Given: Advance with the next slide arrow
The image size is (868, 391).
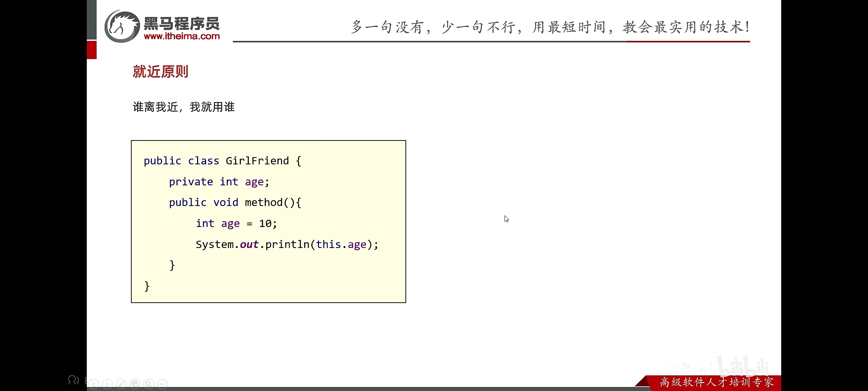Looking at the screenshot, I should pos(107,384).
